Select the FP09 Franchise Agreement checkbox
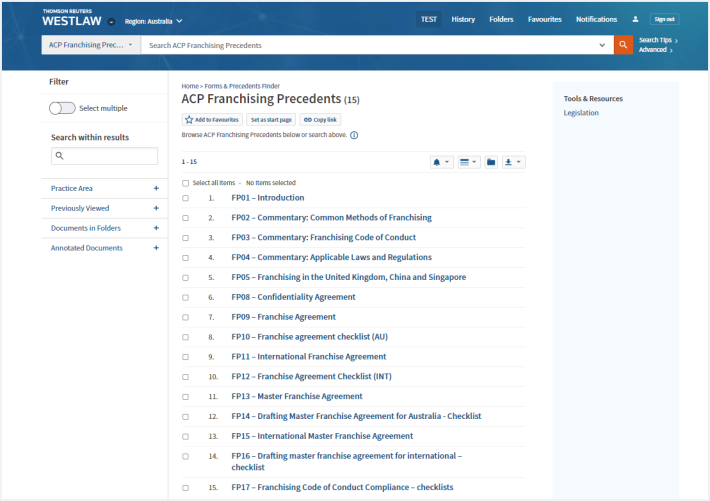 pyautogui.click(x=185, y=317)
